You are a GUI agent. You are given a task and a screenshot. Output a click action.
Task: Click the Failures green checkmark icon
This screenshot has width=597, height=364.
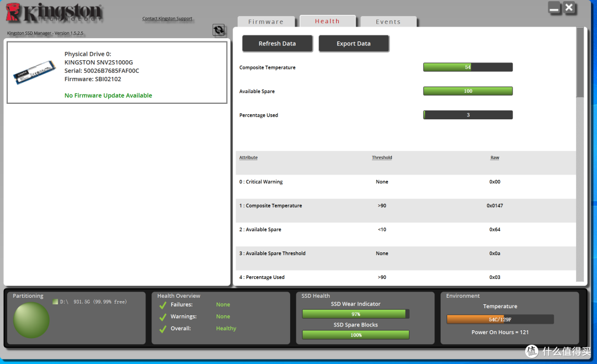pos(163,305)
